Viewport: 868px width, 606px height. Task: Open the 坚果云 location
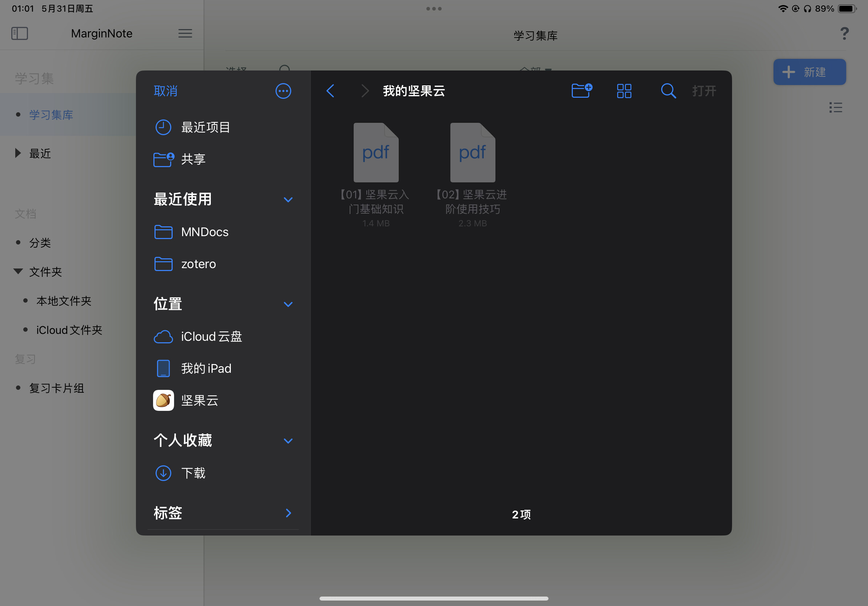tap(199, 400)
